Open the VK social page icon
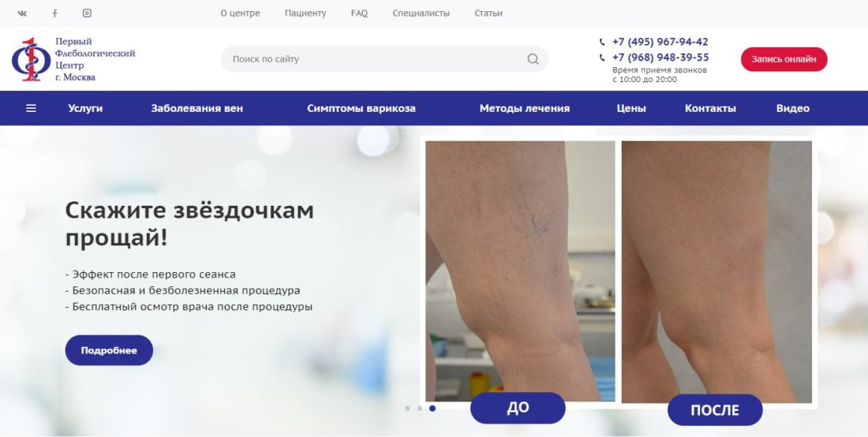 (22, 13)
